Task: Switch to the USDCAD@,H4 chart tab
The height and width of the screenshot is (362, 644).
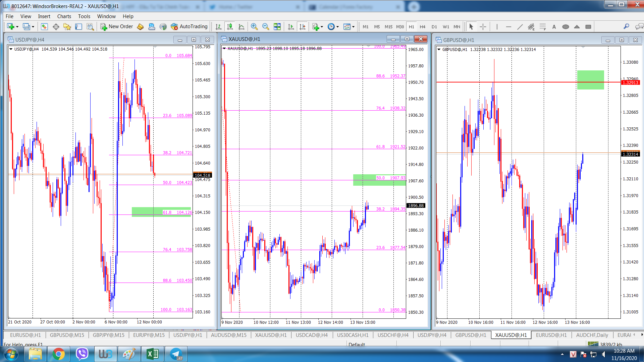Action: pos(312,335)
